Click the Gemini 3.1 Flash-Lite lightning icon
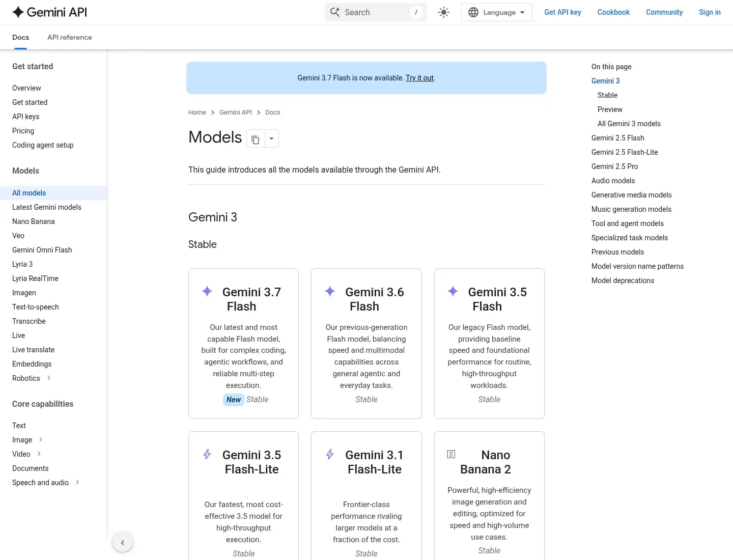The height and width of the screenshot is (560, 733). click(330, 454)
